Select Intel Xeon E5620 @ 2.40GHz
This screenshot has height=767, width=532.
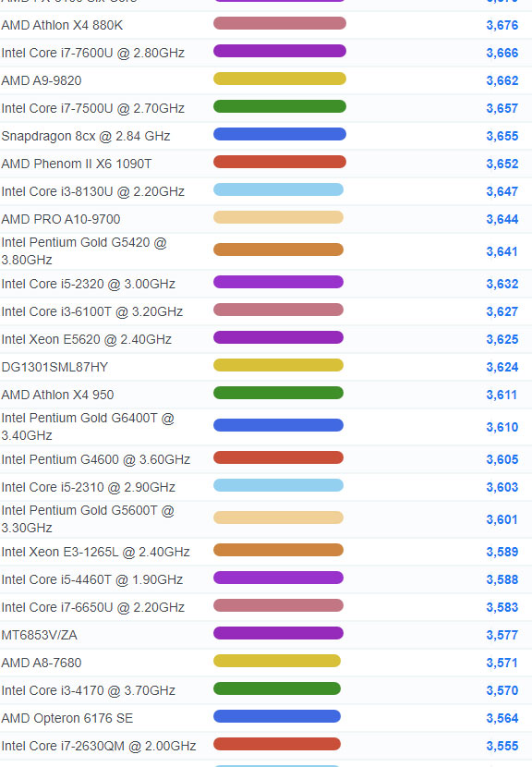87,339
